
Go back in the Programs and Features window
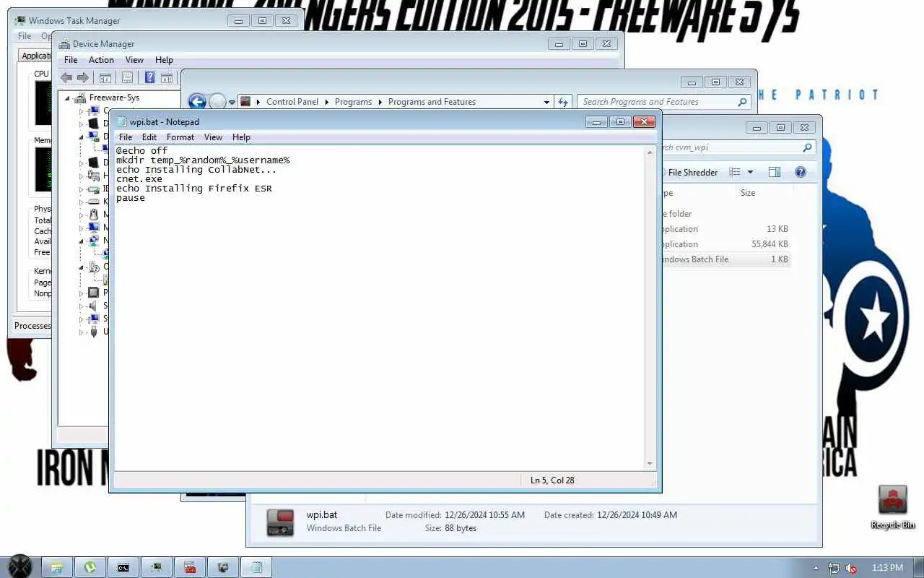[197, 102]
